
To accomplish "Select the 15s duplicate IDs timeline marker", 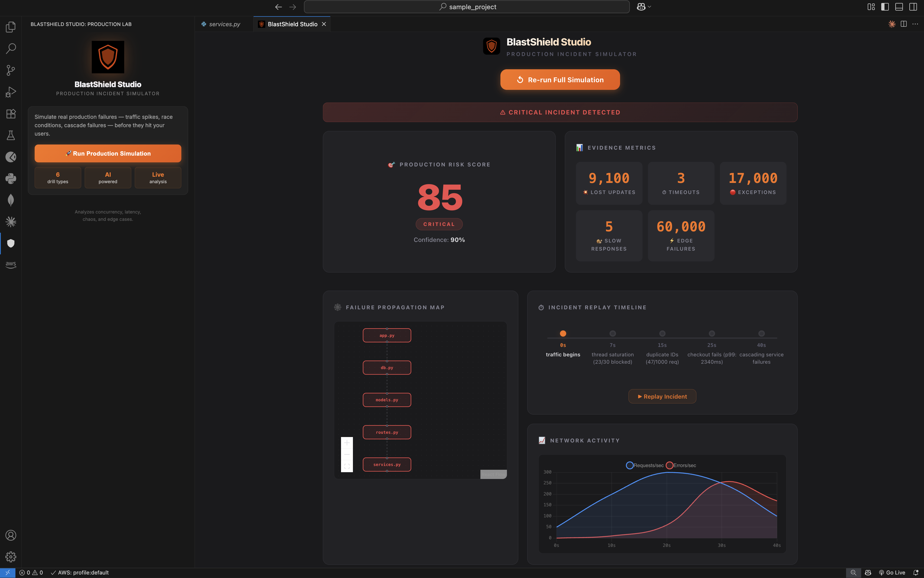I will point(662,334).
